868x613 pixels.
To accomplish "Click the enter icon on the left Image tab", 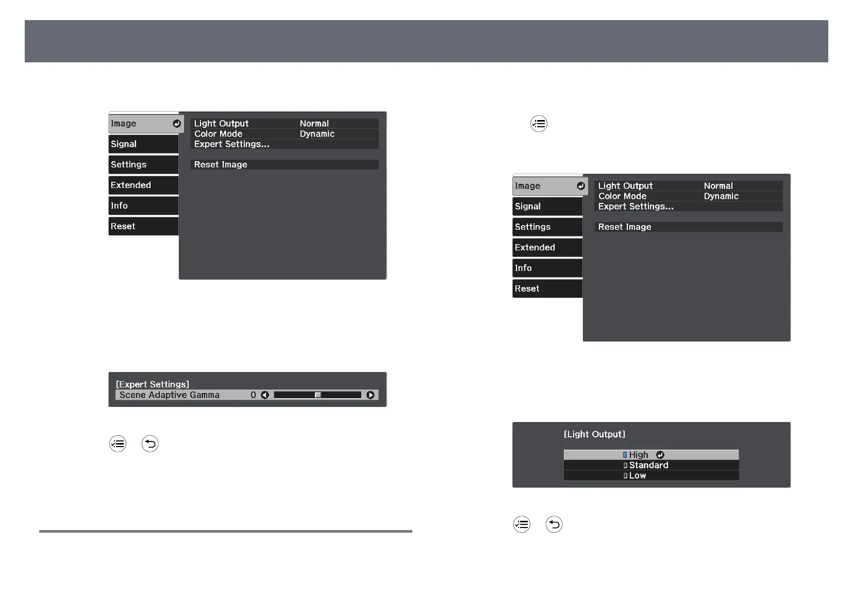I will click(x=177, y=124).
